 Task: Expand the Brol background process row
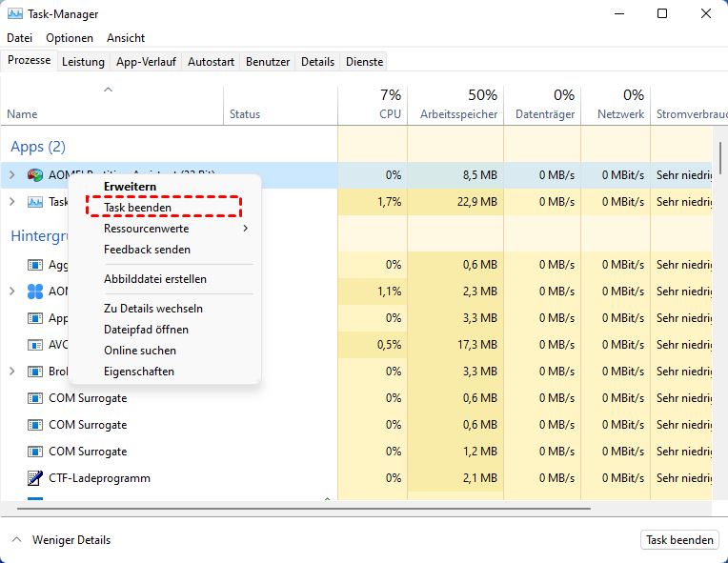point(12,372)
